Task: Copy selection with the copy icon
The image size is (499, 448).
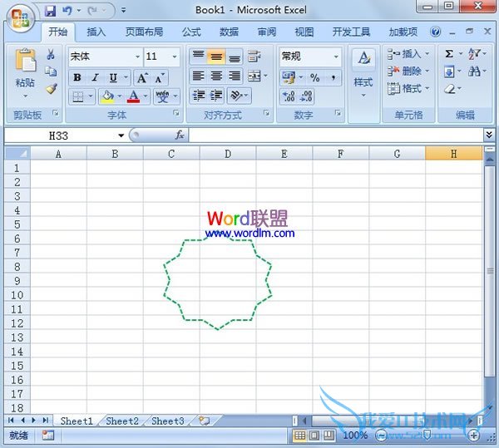Action: (51, 71)
